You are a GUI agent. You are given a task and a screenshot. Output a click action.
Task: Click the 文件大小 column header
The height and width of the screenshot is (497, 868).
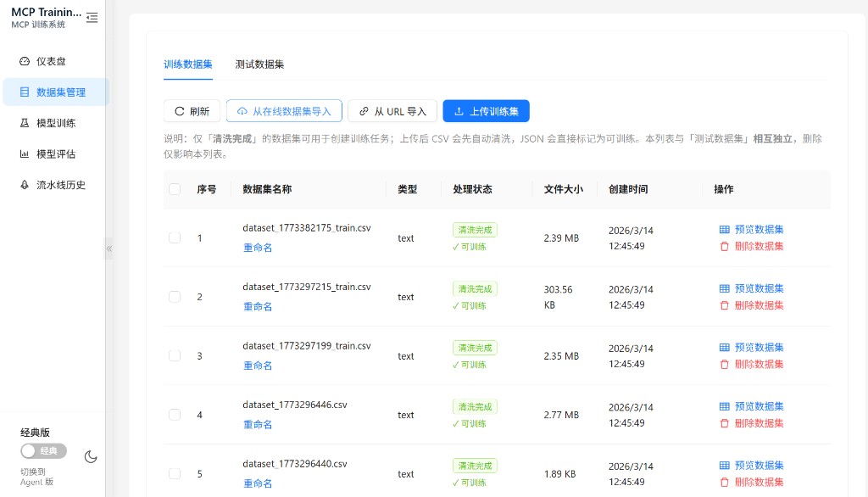pos(563,189)
